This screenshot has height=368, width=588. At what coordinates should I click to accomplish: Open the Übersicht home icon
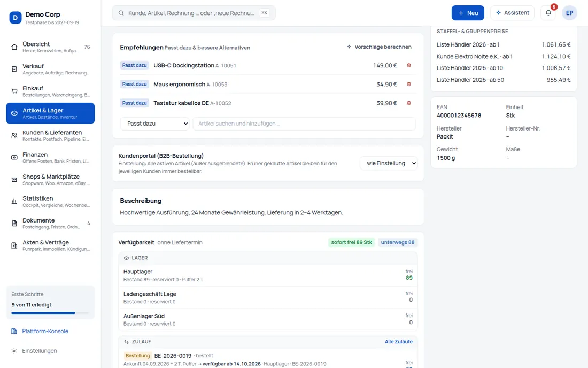(x=14, y=47)
